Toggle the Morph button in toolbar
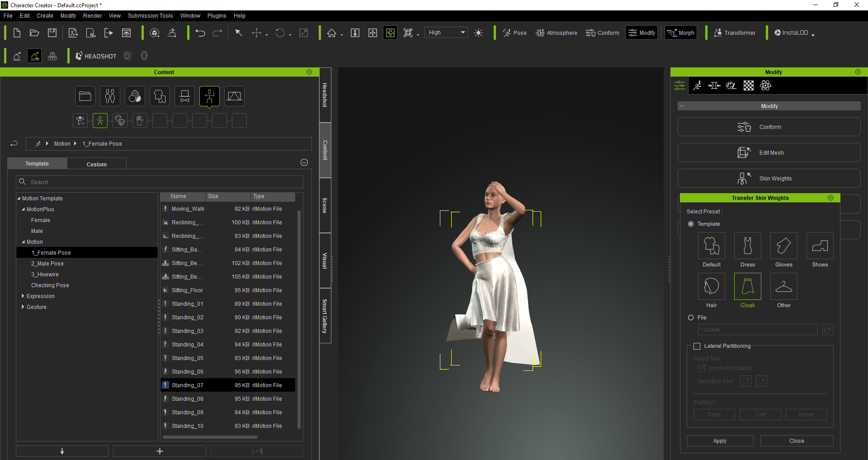The height and width of the screenshot is (460, 868). coord(681,33)
